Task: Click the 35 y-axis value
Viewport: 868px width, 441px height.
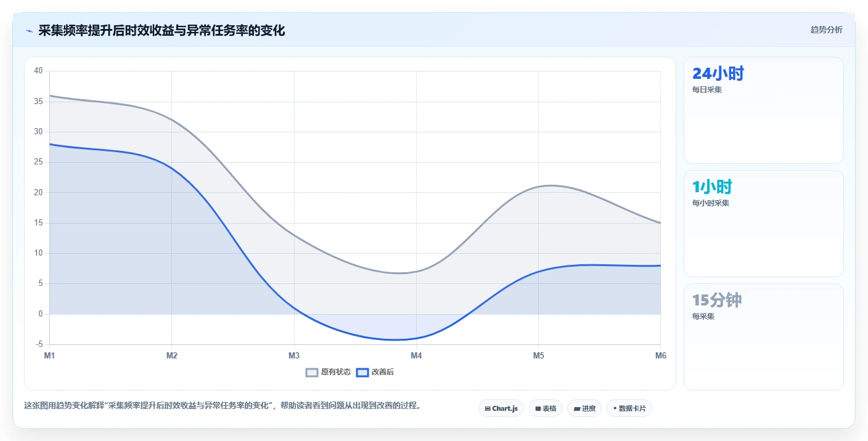Action: tap(38, 101)
